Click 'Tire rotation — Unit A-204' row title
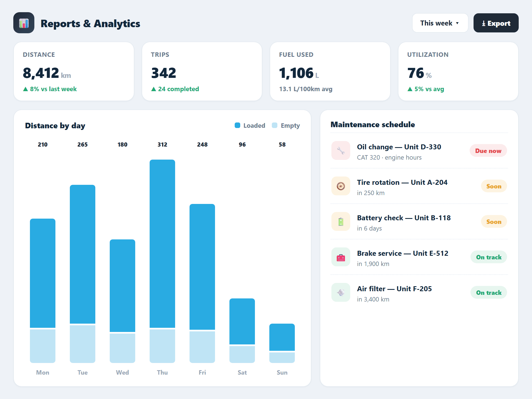 pyautogui.click(x=402, y=182)
